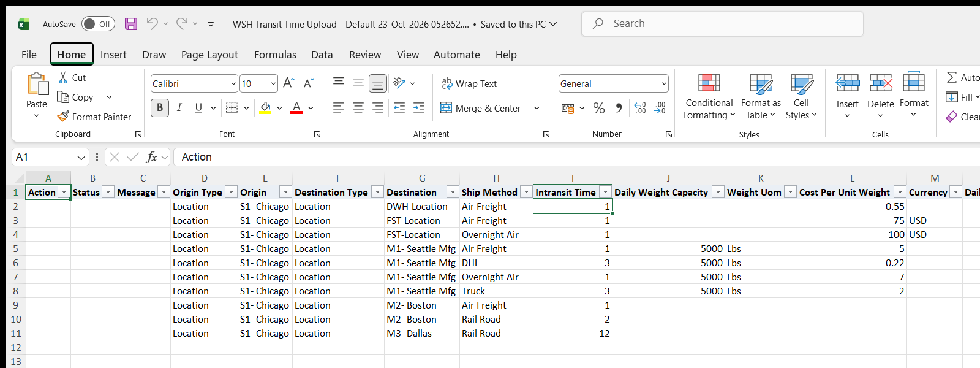Expand the font name Calibri dropdown
Image resolution: width=980 pixels, height=368 pixels.
[233, 84]
